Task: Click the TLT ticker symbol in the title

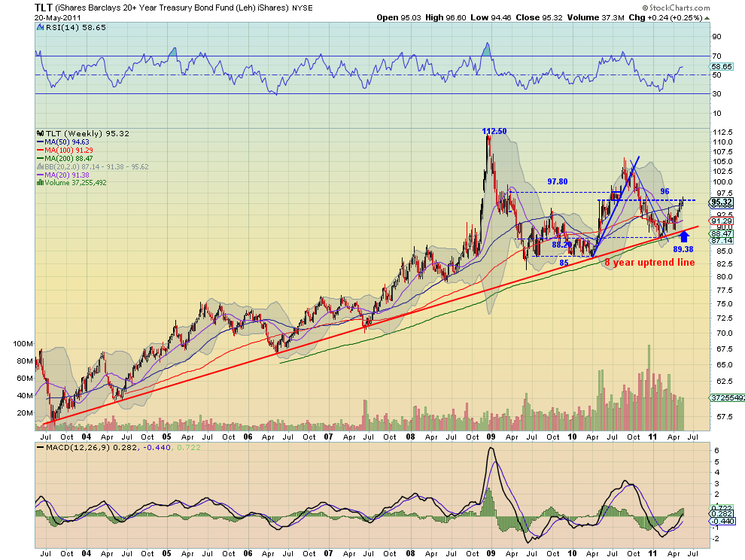Action: click(43, 8)
